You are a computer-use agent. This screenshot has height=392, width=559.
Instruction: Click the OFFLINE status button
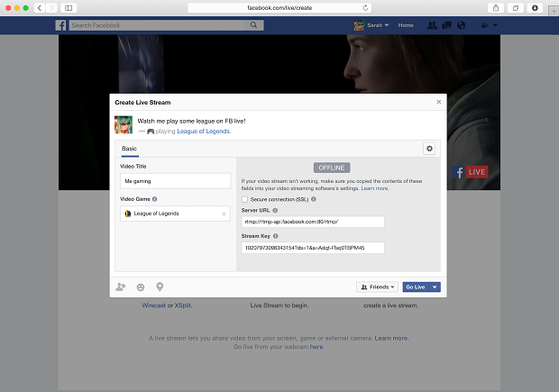tap(332, 168)
